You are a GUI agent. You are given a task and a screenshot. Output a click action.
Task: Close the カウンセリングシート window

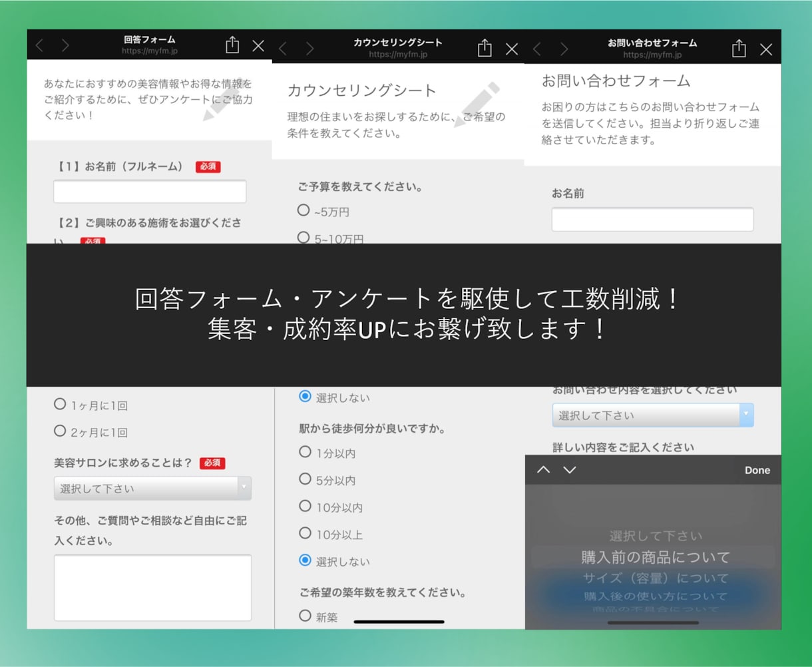512,49
